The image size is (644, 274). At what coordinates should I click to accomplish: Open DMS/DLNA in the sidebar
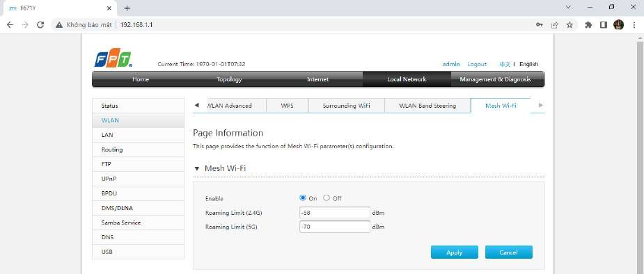[x=138, y=208]
